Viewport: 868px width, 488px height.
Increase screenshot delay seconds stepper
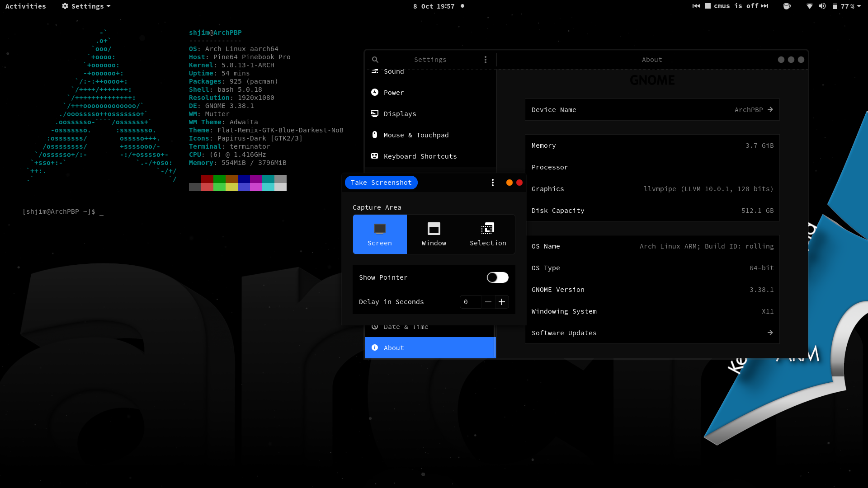click(501, 301)
